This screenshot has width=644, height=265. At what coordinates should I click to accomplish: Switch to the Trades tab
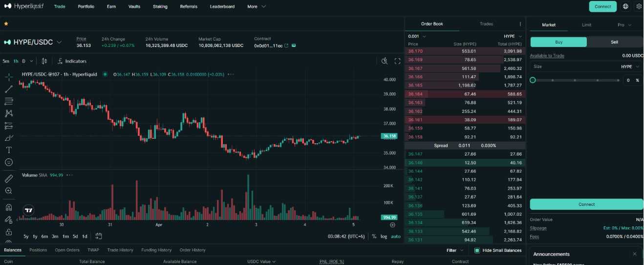pyautogui.click(x=486, y=24)
